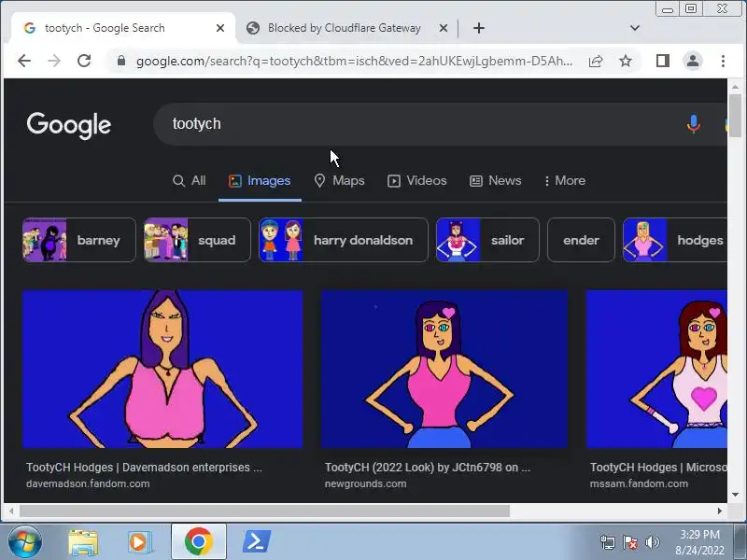
Task: Click the Chrome taskbar icon
Action: click(199, 542)
